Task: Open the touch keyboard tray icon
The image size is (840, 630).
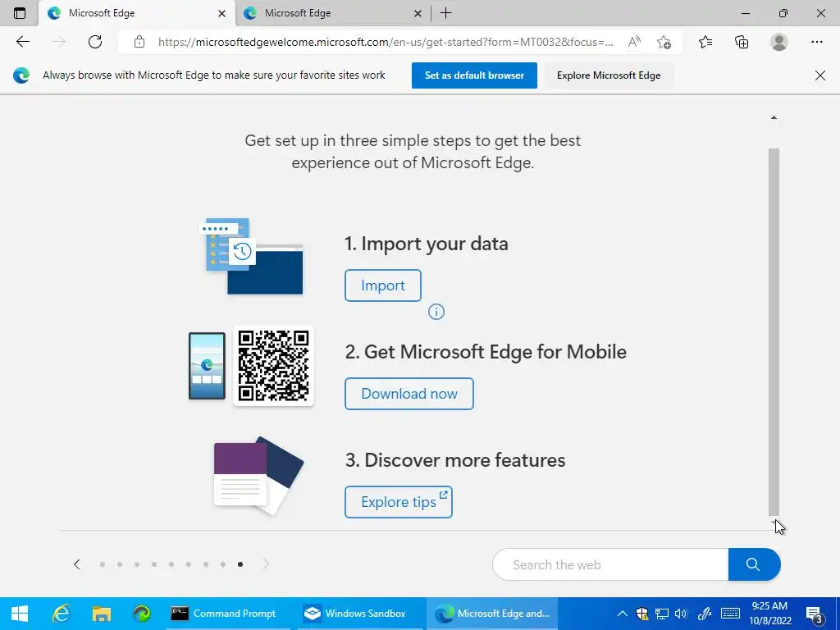Action: (730, 614)
